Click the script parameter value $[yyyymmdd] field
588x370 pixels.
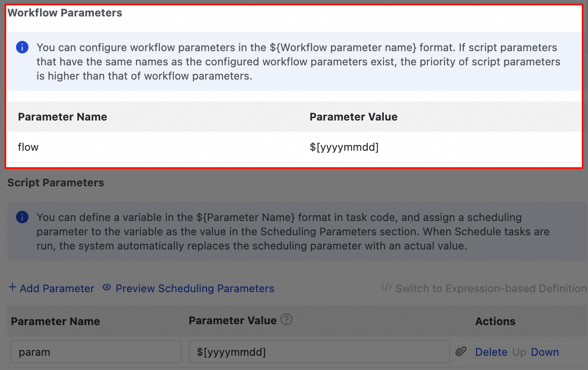point(319,352)
